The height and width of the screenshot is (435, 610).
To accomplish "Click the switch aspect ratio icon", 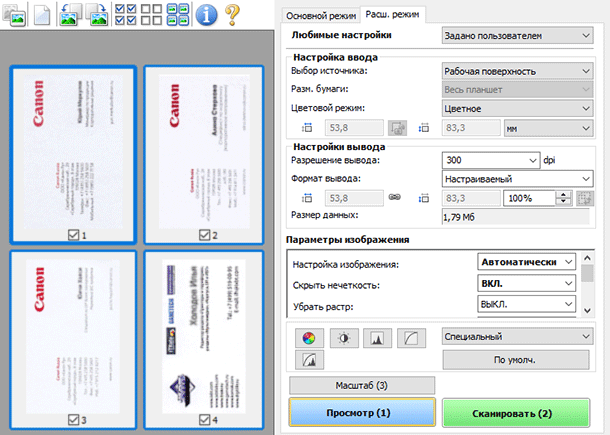I will pyautogui.click(x=397, y=128).
